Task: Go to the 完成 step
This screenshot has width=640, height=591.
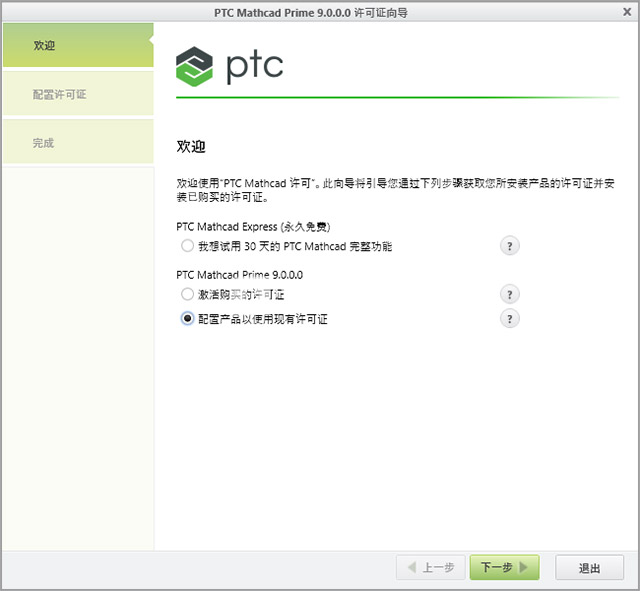Action: (x=78, y=142)
